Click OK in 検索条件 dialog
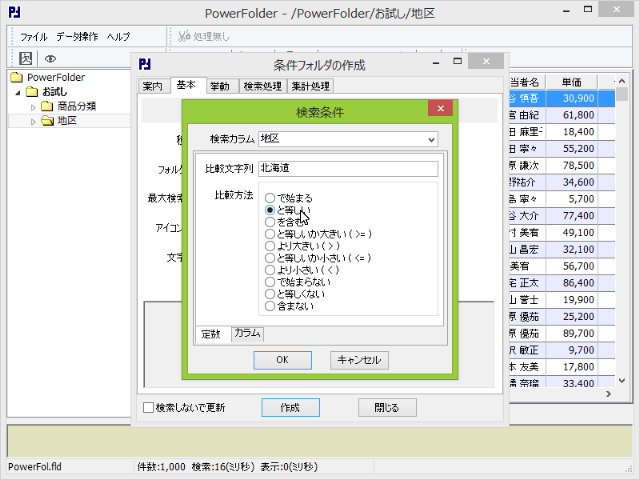The width and height of the screenshot is (640, 480). [x=282, y=360]
